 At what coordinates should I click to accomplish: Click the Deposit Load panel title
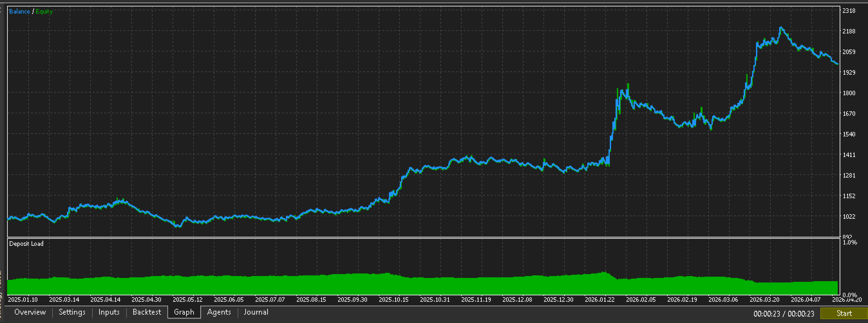click(26, 244)
